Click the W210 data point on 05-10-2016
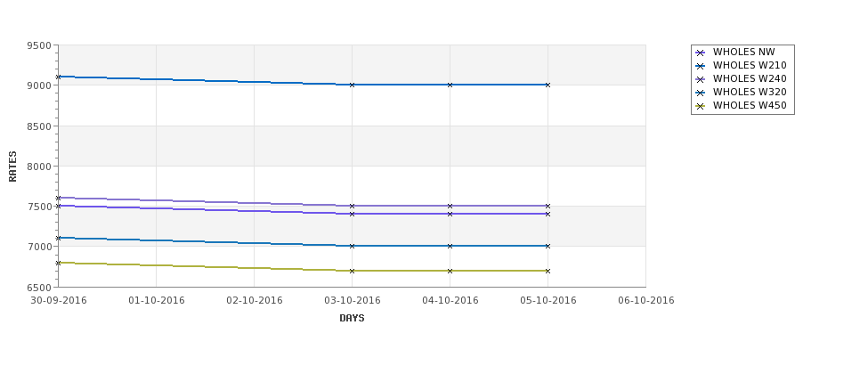Viewport: 868px width, 382px height. pyautogui.click(x=548, y=85)
